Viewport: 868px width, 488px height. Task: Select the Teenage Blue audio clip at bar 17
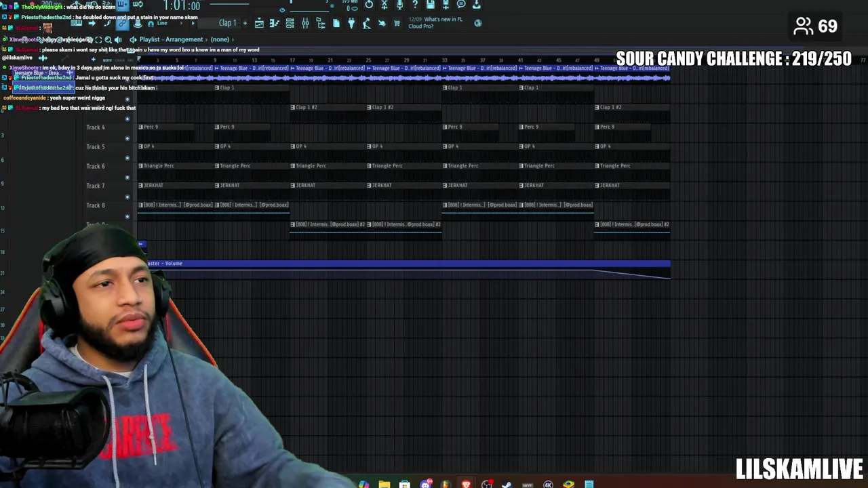328,73
